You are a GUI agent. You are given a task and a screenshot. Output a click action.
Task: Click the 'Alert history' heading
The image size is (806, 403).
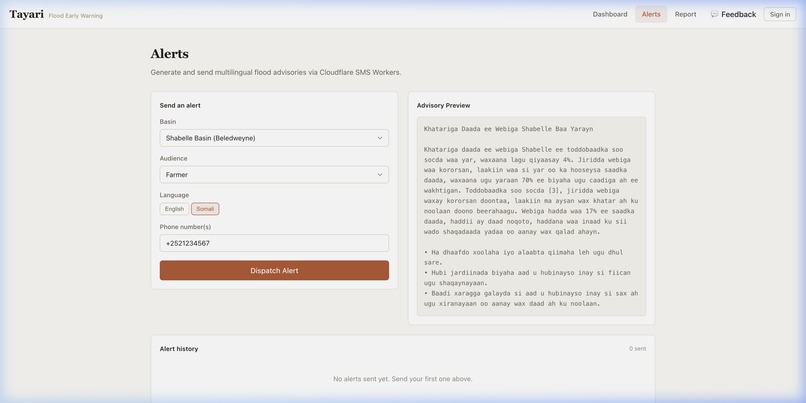tap(178, 349)
